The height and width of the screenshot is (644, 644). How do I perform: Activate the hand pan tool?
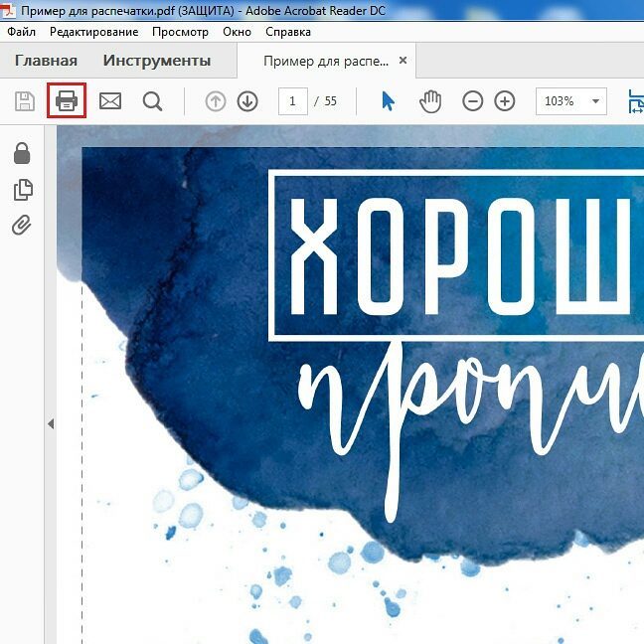(430, 101)
